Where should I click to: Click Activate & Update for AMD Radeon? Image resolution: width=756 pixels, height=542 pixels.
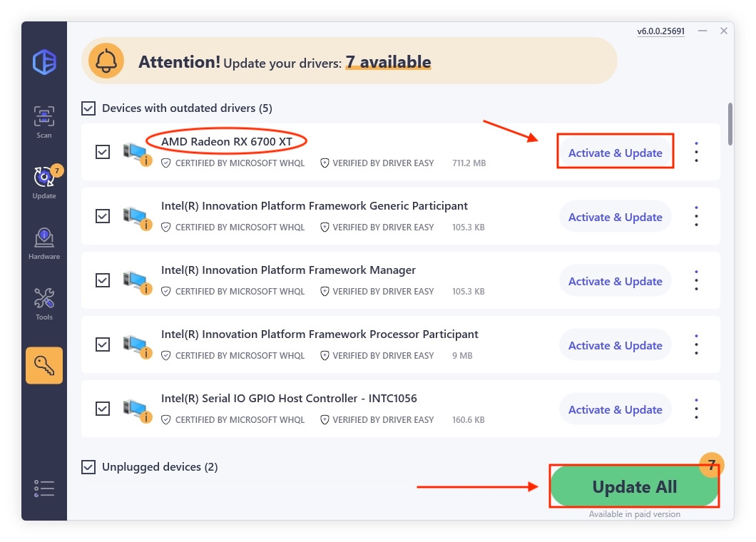(x=615, y=153)
